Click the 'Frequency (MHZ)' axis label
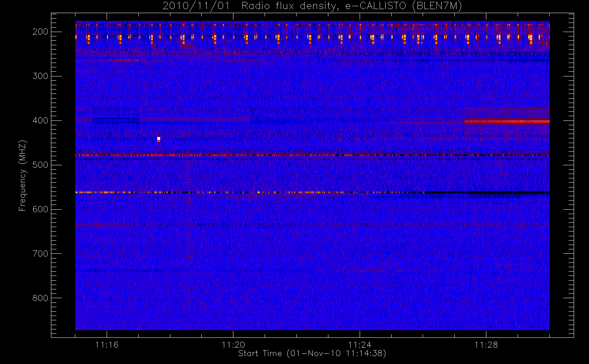Image resolution: width=589 pixels, height=364 pixels. [x=23, y=175]
